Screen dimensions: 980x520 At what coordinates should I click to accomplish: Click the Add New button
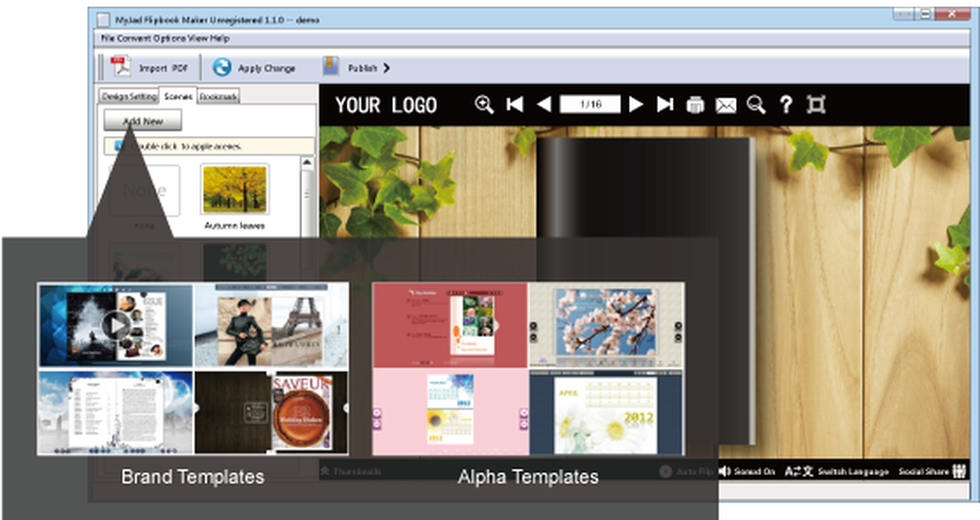[142, 120]
